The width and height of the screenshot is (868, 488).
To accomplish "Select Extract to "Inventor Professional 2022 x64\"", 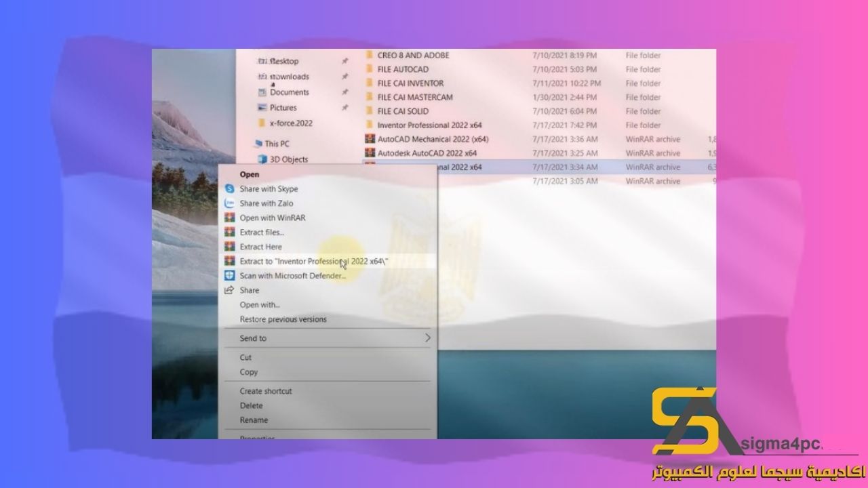I will pyautogui.click(x=314, y=262).
